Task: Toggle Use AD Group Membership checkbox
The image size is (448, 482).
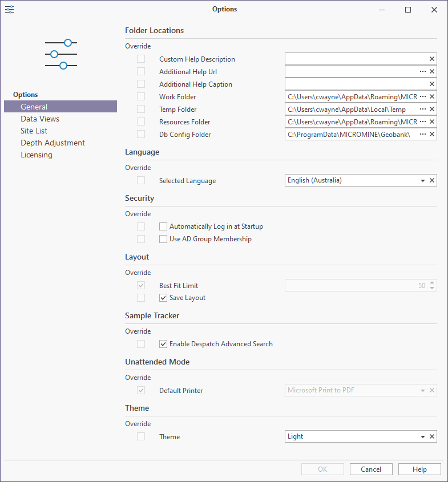Action: (163, 239)
